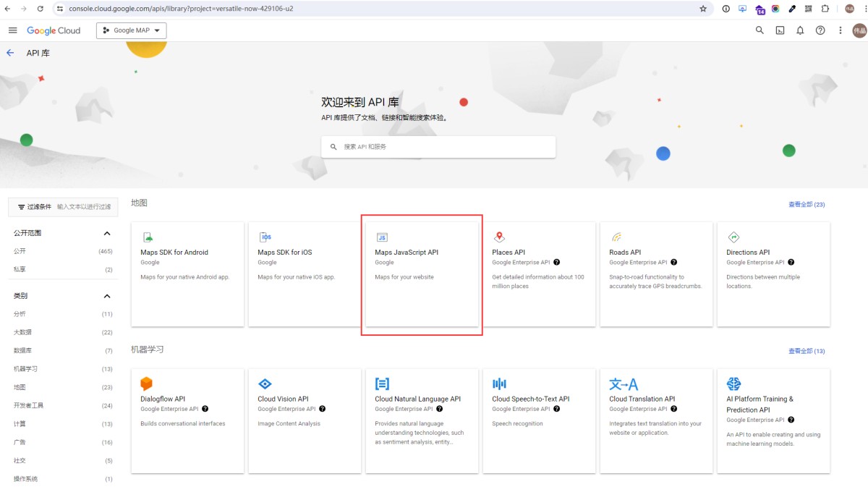
Task: Click the search magnifier icon in header
Action: (x=759, y=30)
